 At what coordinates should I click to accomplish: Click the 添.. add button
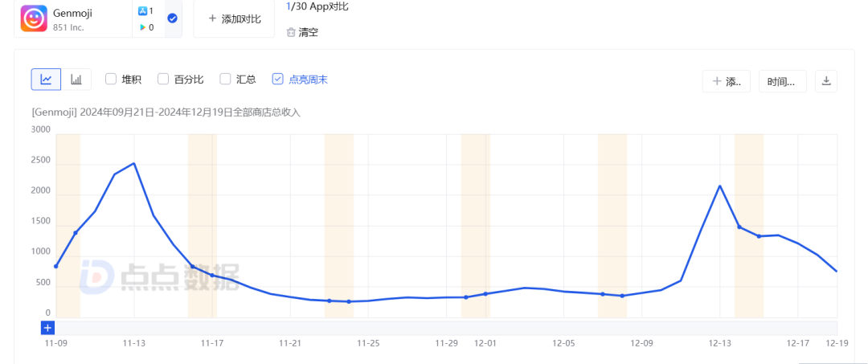tap(727, 81)
